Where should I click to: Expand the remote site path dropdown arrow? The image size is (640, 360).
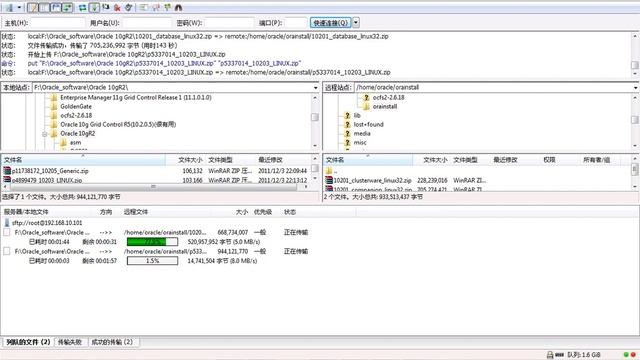[x=636, y=88]
